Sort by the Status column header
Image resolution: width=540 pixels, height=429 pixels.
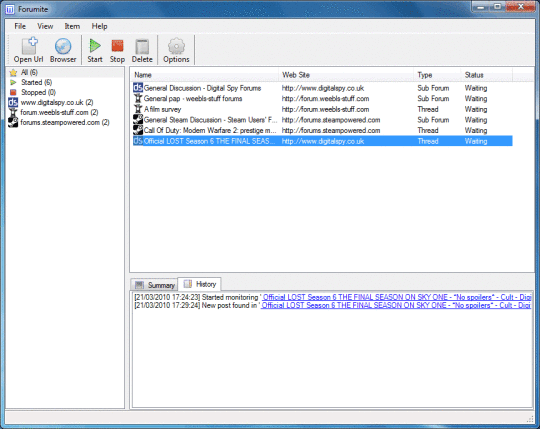click(487, 75)
